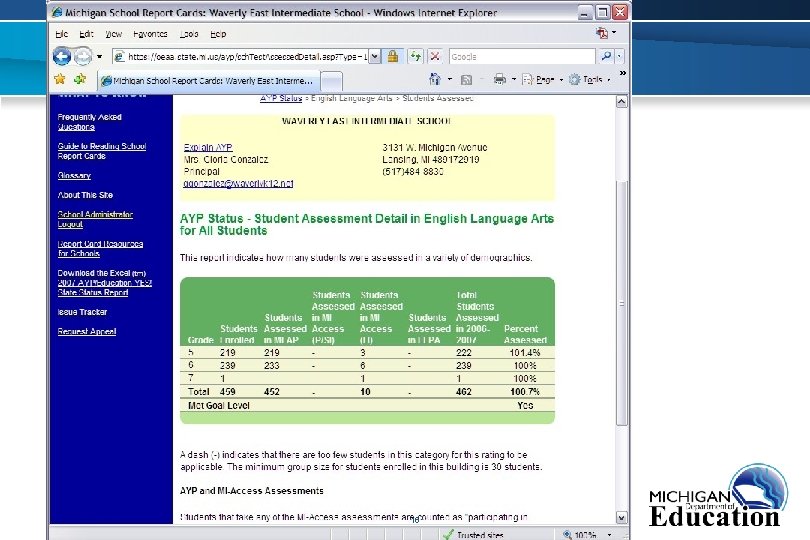This screenshot has height=540, width=810.
Task: Open Report Card Resources for Schools
Action: (x=100, y=249)
